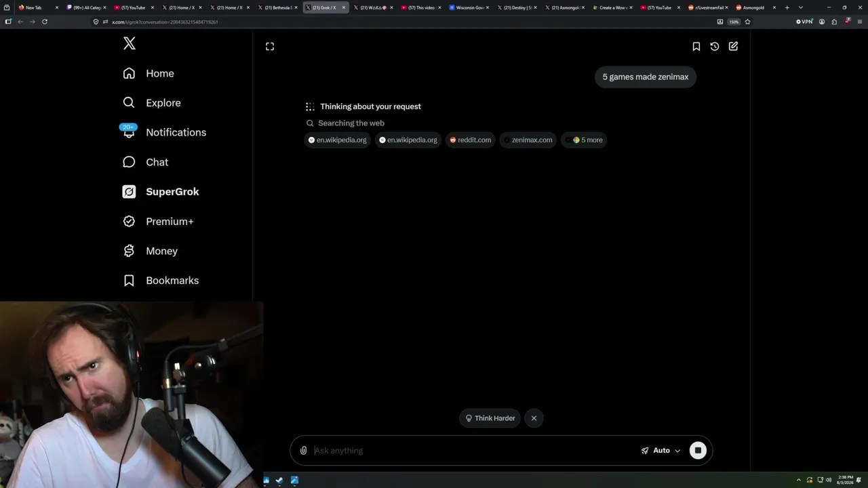Open the sidebar toggle icon in toolbar
This screenshot has width=868, height=488.
(8, 22)
